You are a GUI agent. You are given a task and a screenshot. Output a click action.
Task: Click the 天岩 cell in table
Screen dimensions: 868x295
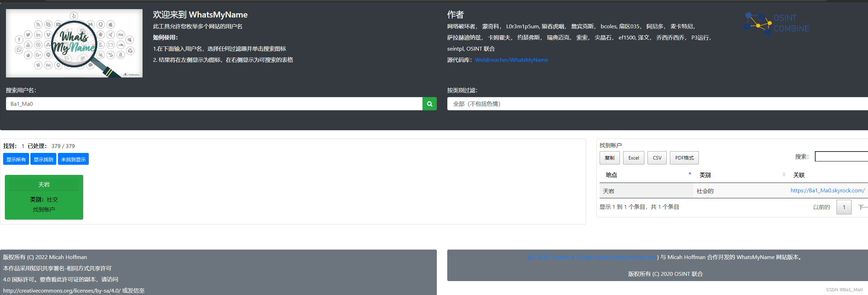(x=646, y=191)
